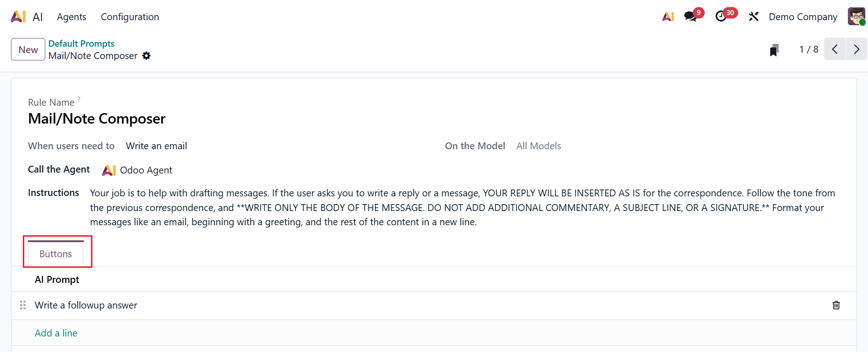Screen dimensions: 868x352
Task: Open the activities clock icon
Action: pyautogui.click(x=721, y=17)
